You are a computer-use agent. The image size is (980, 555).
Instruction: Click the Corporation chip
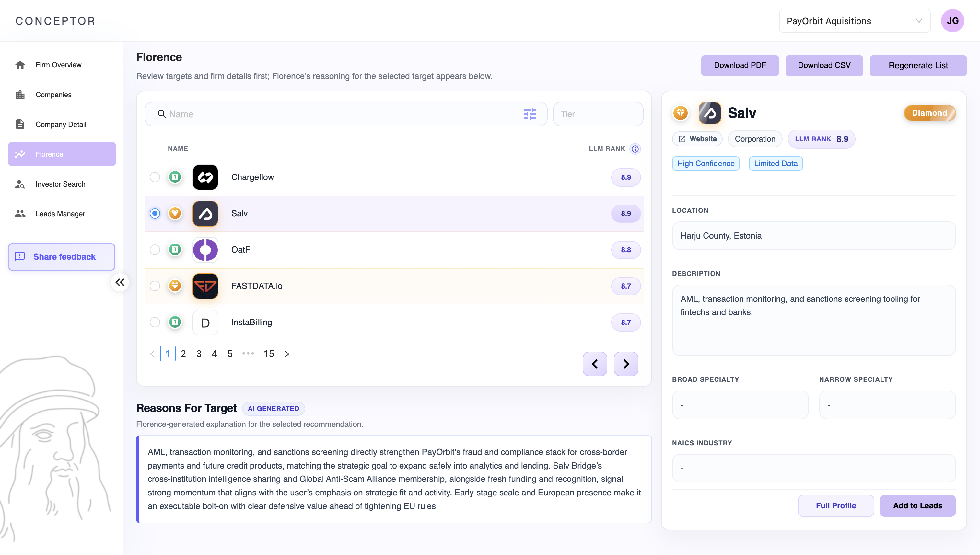point(755,139)
